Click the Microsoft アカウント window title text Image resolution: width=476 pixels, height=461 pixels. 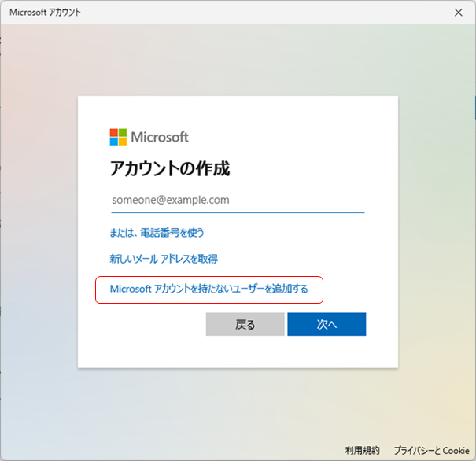coord(45,13)
